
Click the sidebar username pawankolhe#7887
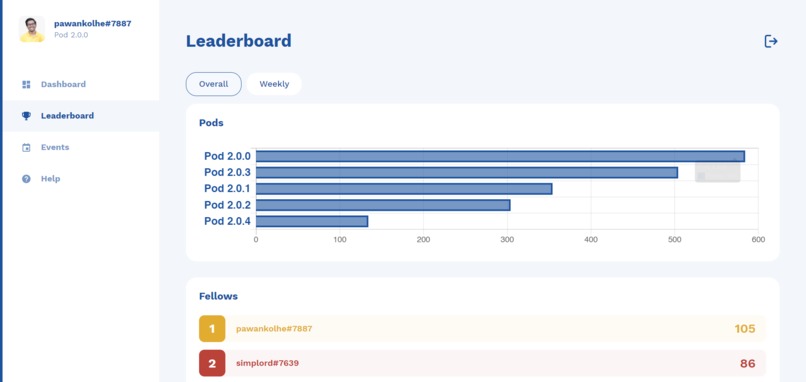click(93, 23)
